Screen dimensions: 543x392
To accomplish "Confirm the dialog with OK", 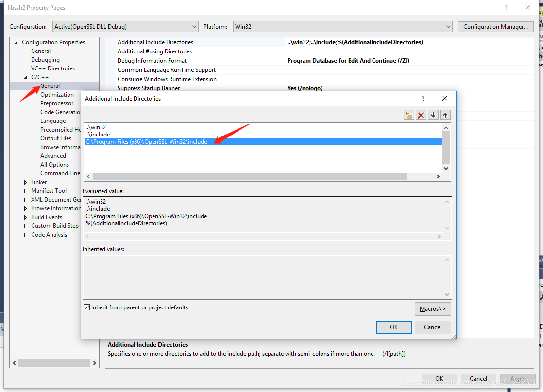I will point(393,327).
